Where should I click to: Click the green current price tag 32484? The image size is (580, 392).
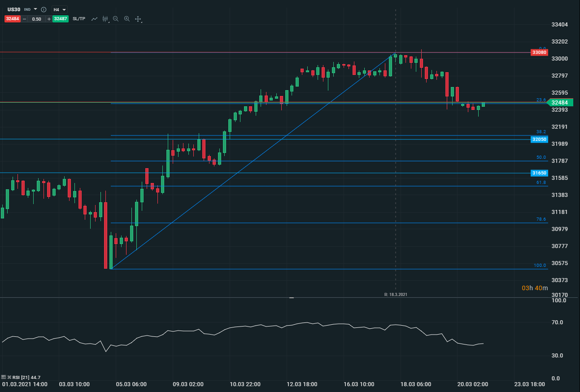[559, 103]
